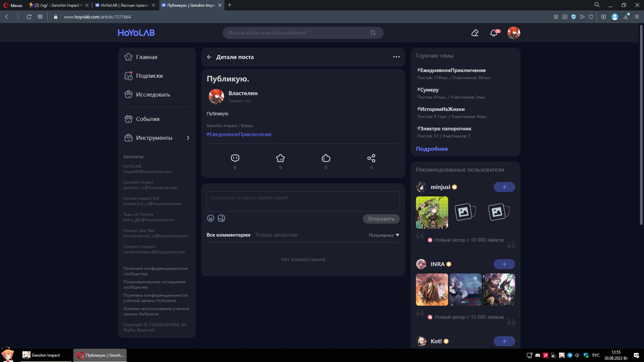Image resolution: width=644 pixels, height=362 pixels.
Task: Open Исследовать in the left sidebar
Action: pyautogui.click(x=153, y=95)
